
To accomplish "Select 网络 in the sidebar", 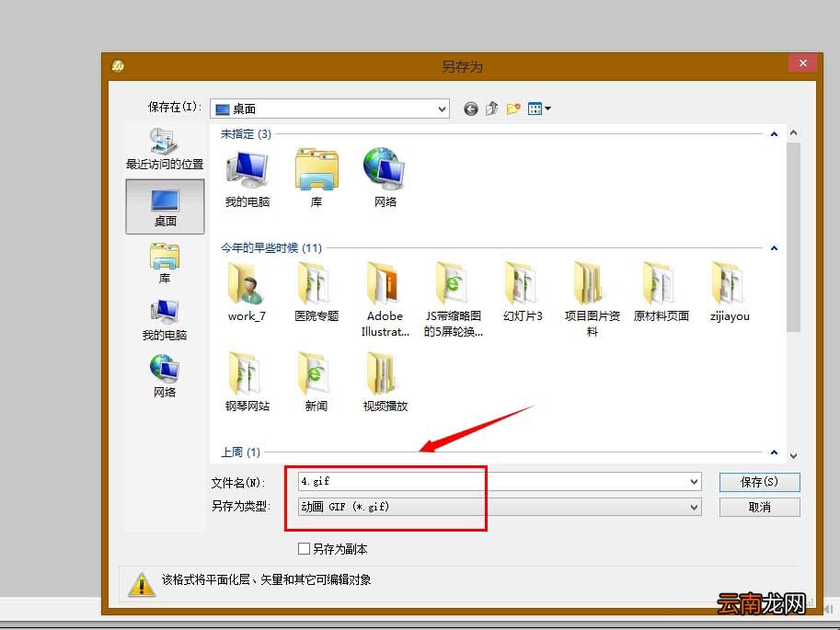I will tap(165, 376).
